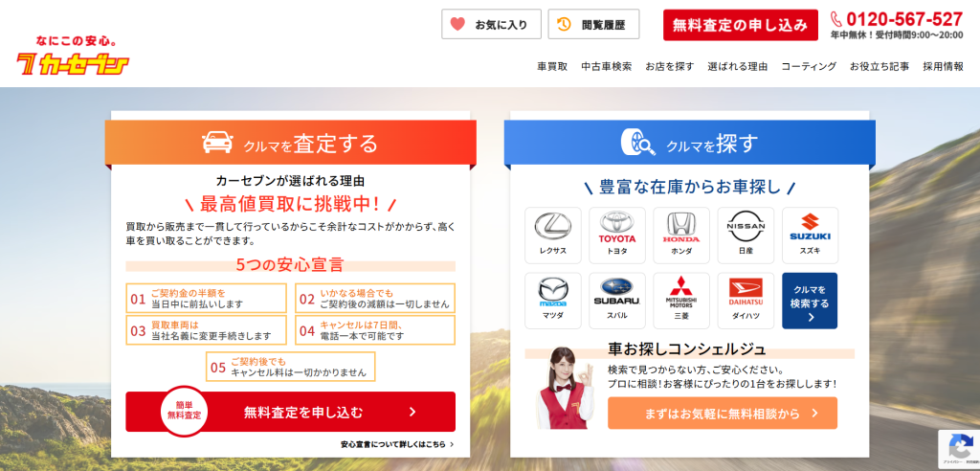Go to 中古車検索 in navigation
Viewport: 980px width, 471px height.
[x=606, y=67]
